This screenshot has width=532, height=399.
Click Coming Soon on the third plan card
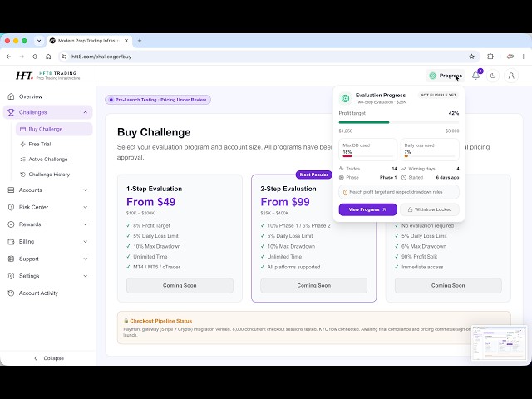coord(448,286)
